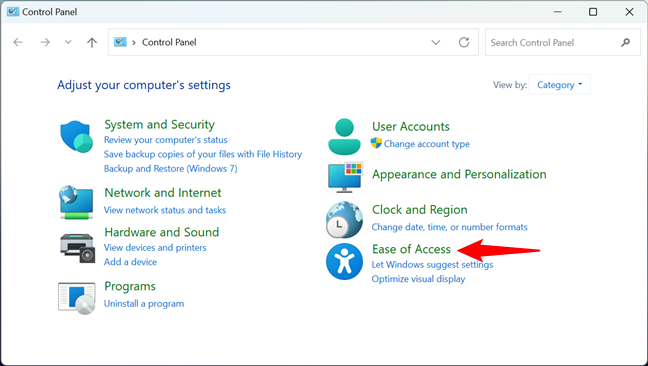Expand the chevron before Control Panel path

pyautogui.click(x=133, y=42)
